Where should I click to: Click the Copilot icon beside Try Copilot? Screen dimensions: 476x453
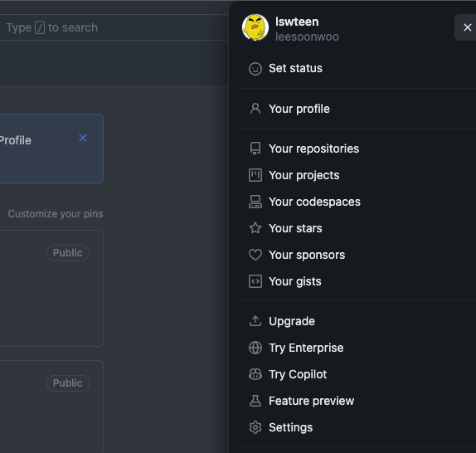[255, 374]
